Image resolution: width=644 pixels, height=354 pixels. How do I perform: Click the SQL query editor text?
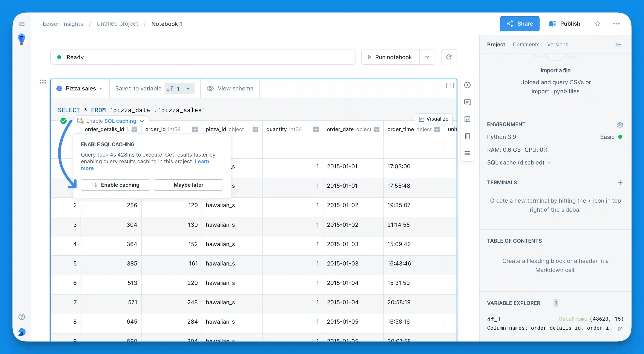131,110
